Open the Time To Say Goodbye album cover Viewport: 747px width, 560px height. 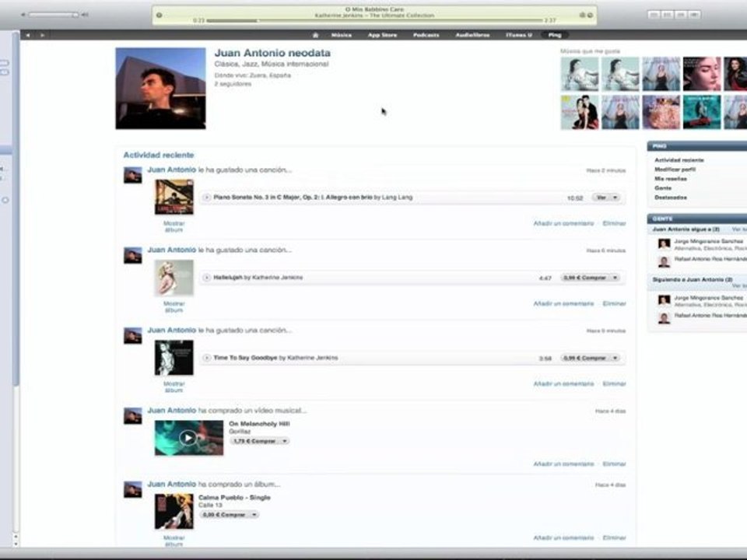pyautogui.click(x=174, y=358)
